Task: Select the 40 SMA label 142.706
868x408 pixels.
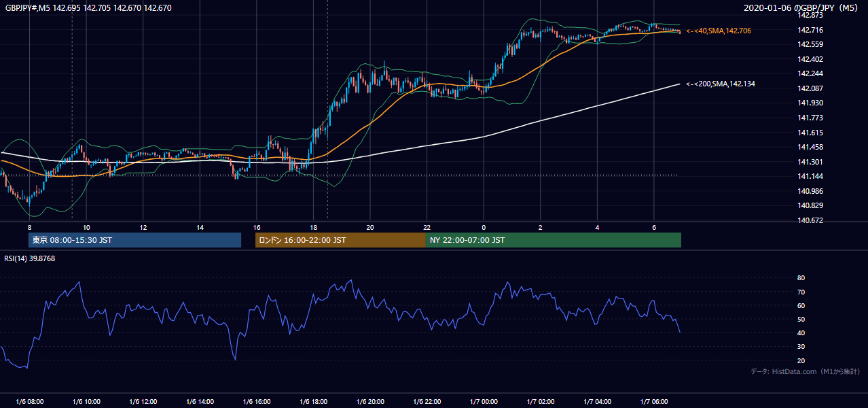Action: [719, 31]
